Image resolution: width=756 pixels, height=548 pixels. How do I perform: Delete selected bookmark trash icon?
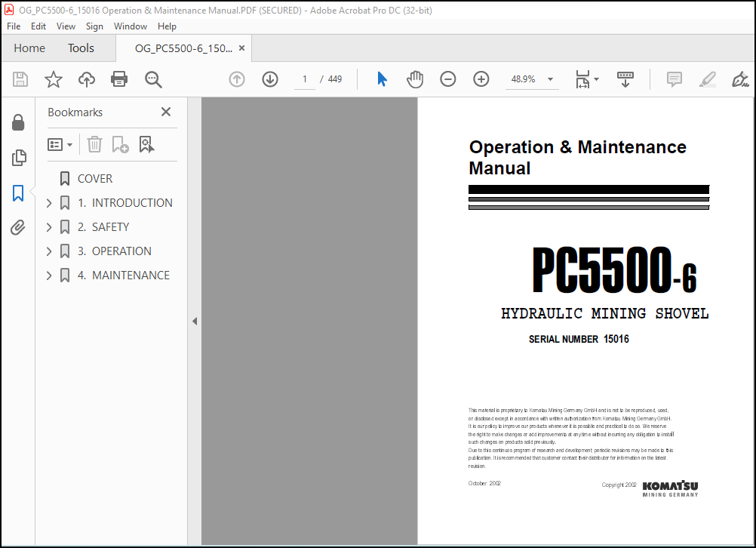click(x=94, y=144)
